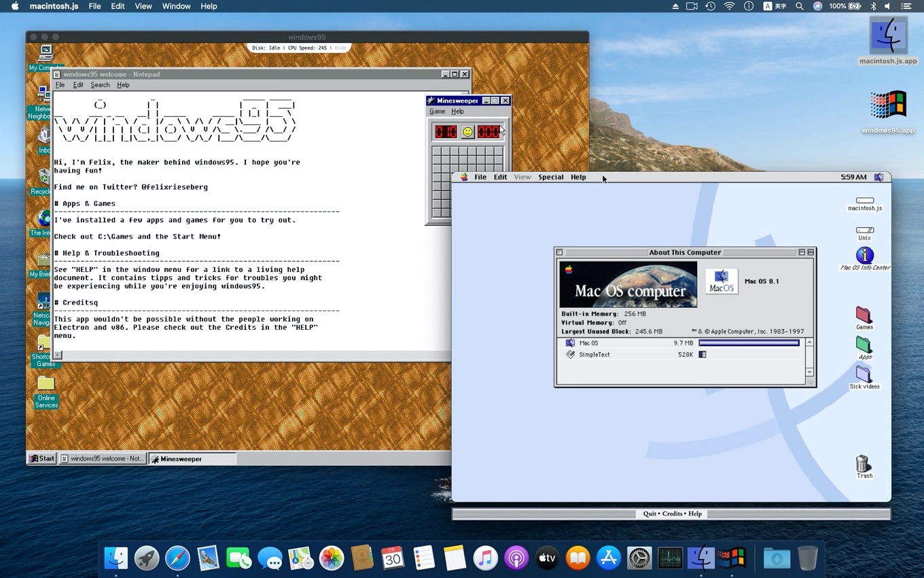Open the Game menu in Minesweeper
Image resolution: width=924 pixels, height=578 pixels.
click(x=438, y=111)
